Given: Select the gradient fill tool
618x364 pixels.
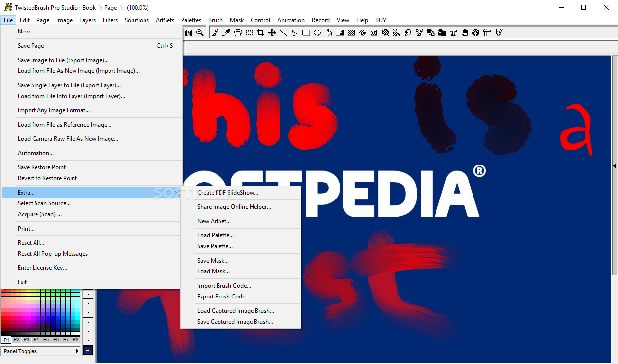Looking at the screenshot, I should click(x=340, y=33).
